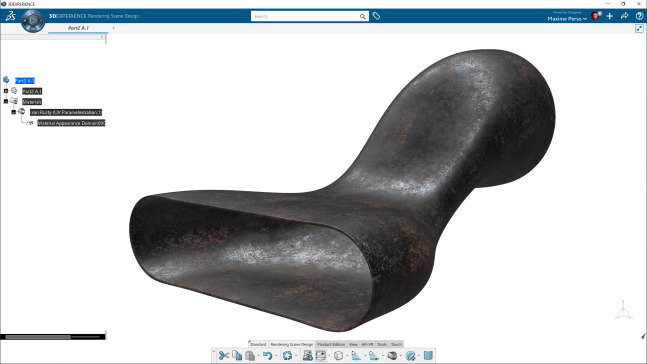Click the plus add icon in top bar
647x364 pixels.
click(610, 16)
